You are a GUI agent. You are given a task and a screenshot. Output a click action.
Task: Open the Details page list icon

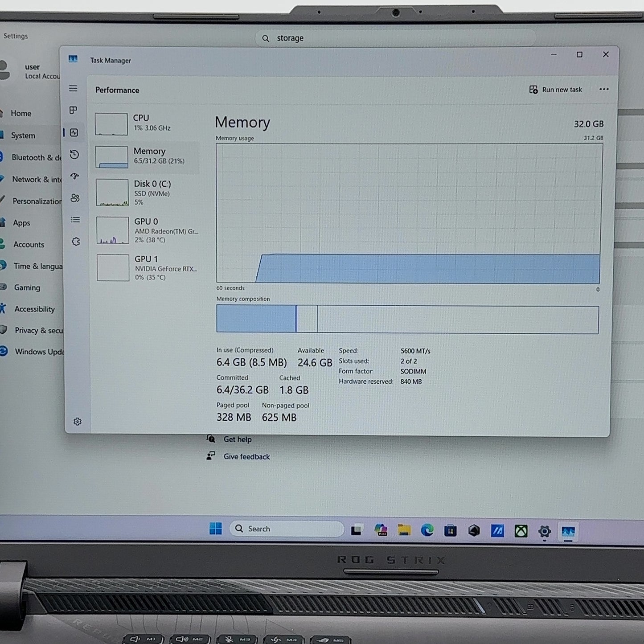click(x=75, y=220)
